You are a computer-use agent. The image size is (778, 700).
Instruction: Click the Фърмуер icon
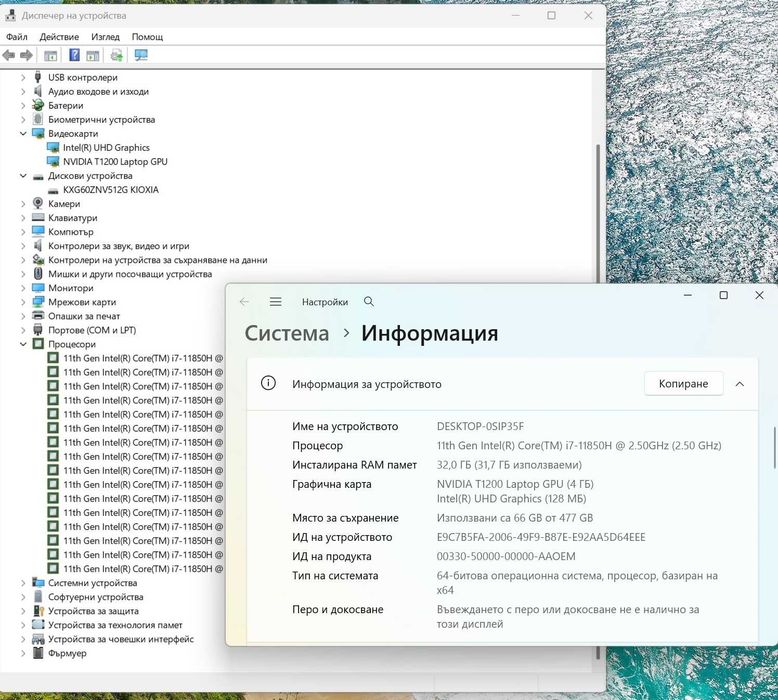coord(38,653)
